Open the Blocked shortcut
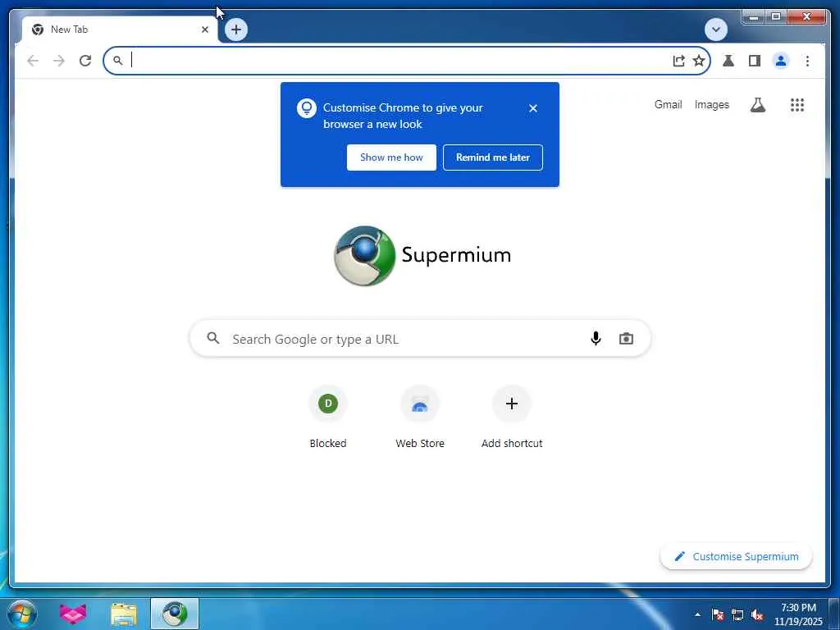 pos(328,418)
